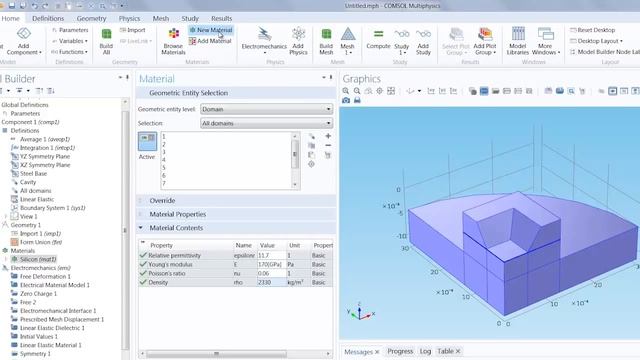640x360 pixels.
Task: Select Form Union (fin) node
Action: coord(41,242)
